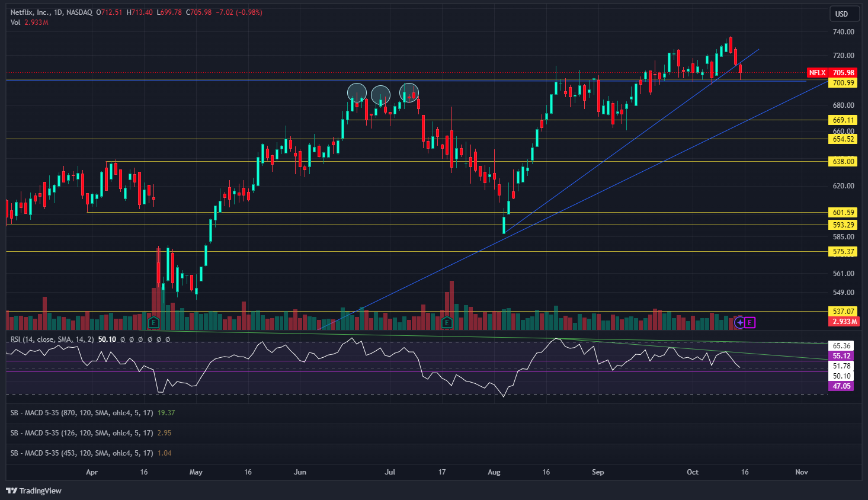The image size is (868, 500).
Task: Click the 620.00 price axis value
Action: [843, 186]
